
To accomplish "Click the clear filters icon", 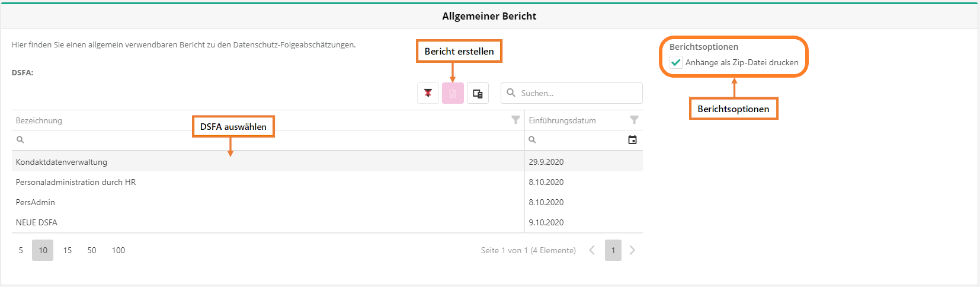I will tap(428, 93).
